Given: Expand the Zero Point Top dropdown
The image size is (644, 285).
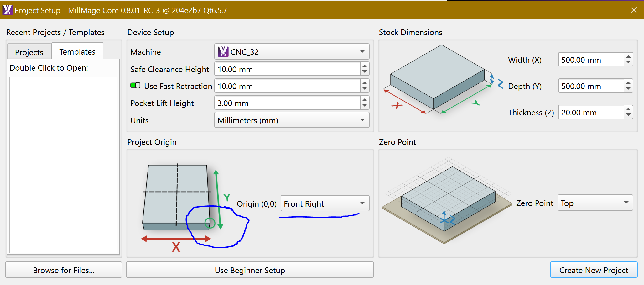Looking at the screenshot, I should 595,203.
